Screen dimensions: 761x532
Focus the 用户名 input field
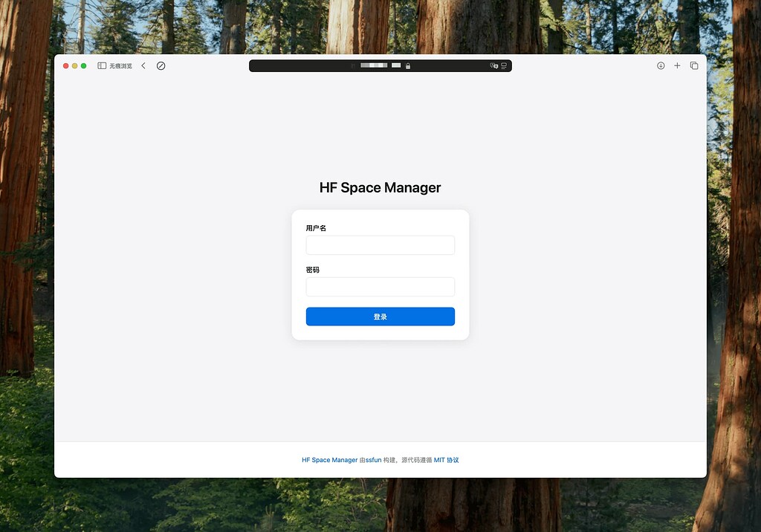click(x=380, y=245)
